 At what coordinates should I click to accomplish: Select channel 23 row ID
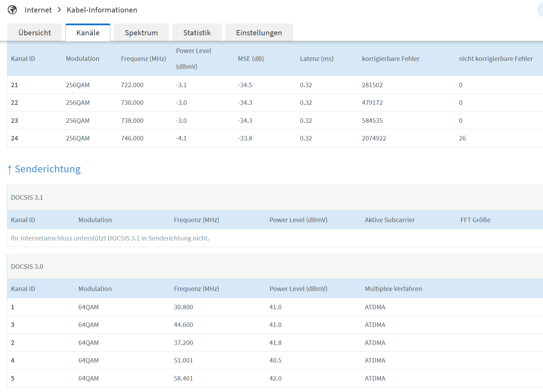[x=15, y=121]
